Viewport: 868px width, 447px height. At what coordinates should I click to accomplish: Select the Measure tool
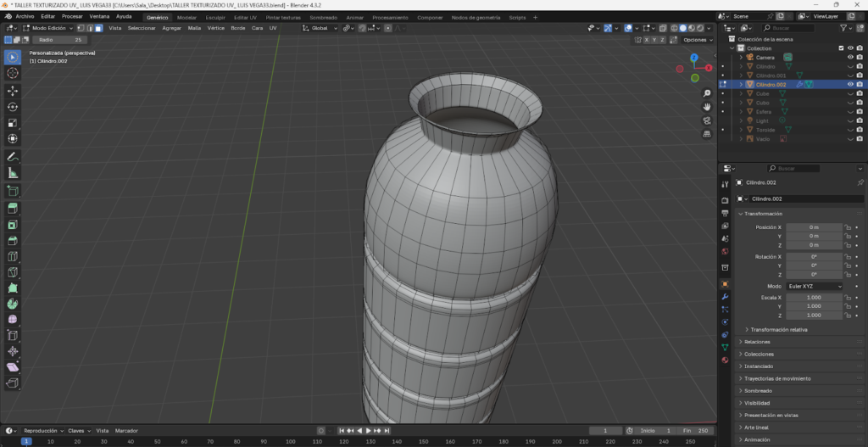click(13, 173)
